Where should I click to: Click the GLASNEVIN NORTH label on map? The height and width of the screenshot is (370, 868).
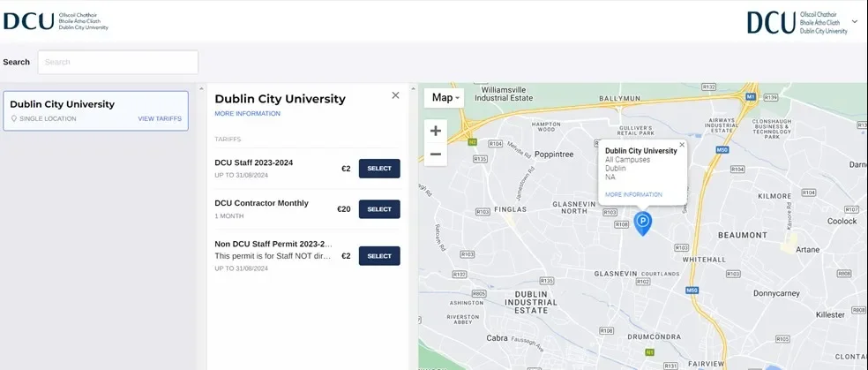pyautogui.click(x=573, y=208)
